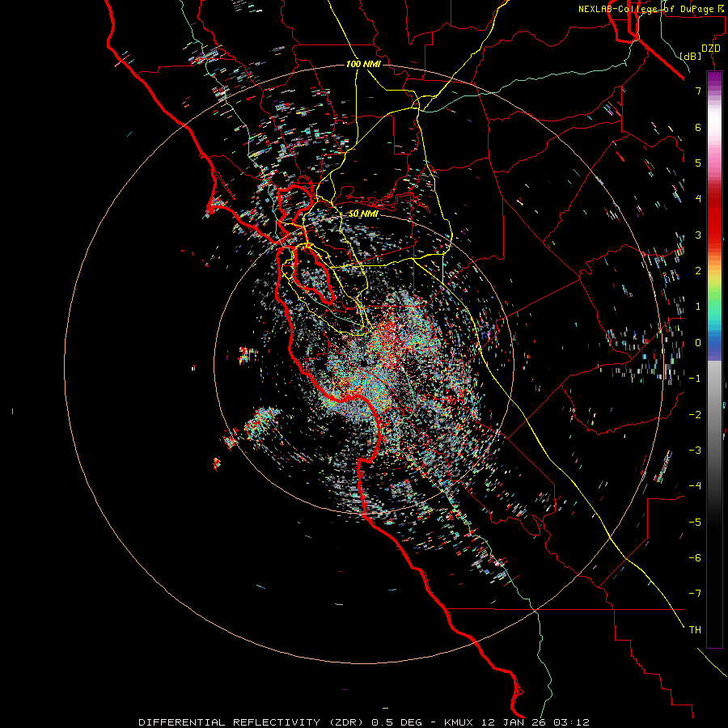This screenshot has height=728, width=728.
Task: Click the "0" tick label on the scale
Action: tap(698, 343)
